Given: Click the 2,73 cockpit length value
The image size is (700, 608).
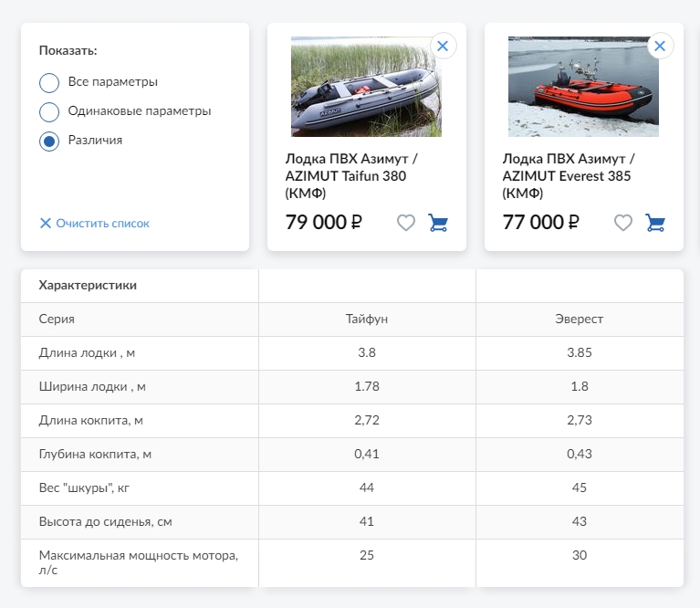Looking at the screenshot, I should [579, 421].
